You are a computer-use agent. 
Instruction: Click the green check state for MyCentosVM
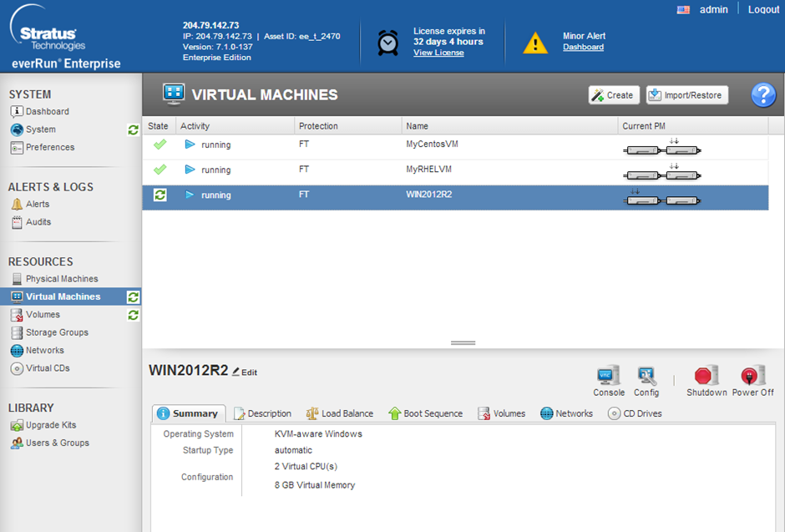(160, 144)
